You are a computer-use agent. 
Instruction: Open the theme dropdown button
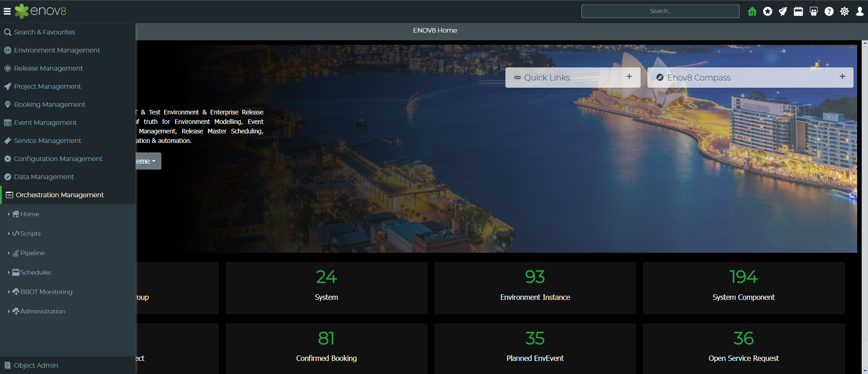pos(148,161)
